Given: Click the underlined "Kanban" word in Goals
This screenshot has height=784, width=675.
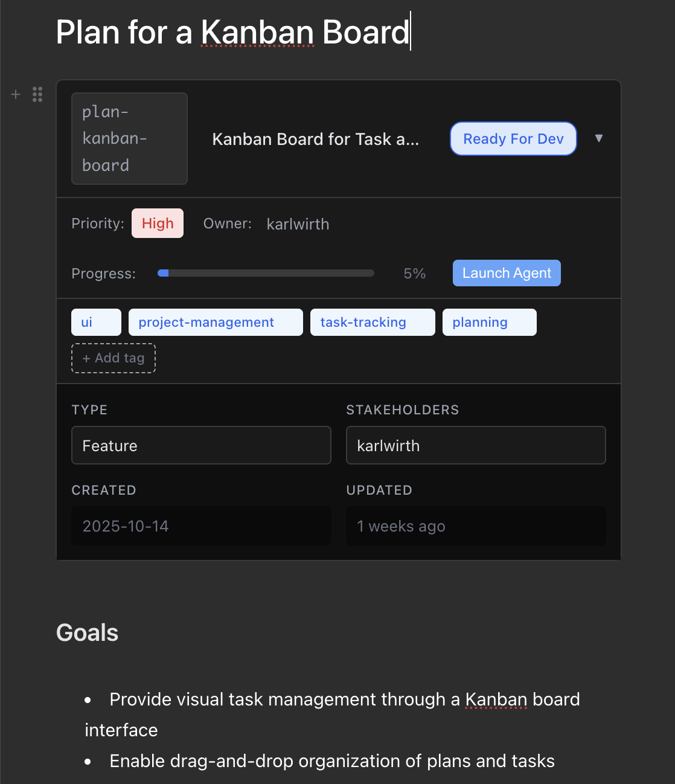Looking at the screenshot, I should coord(496,699).
